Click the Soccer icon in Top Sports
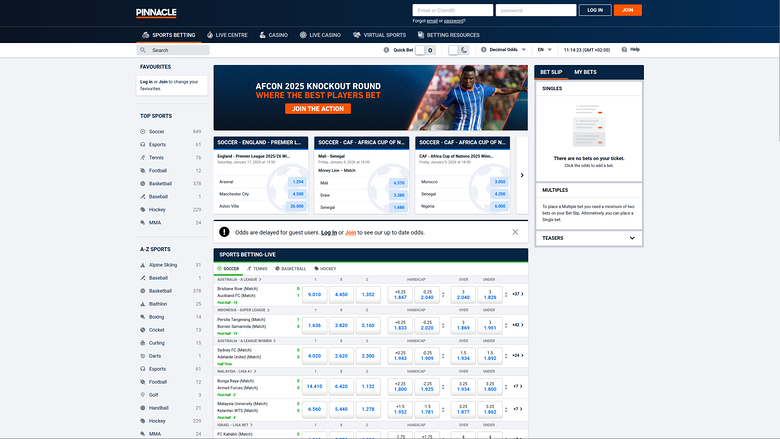Screen dimensions: 780x439 point(144,132)
